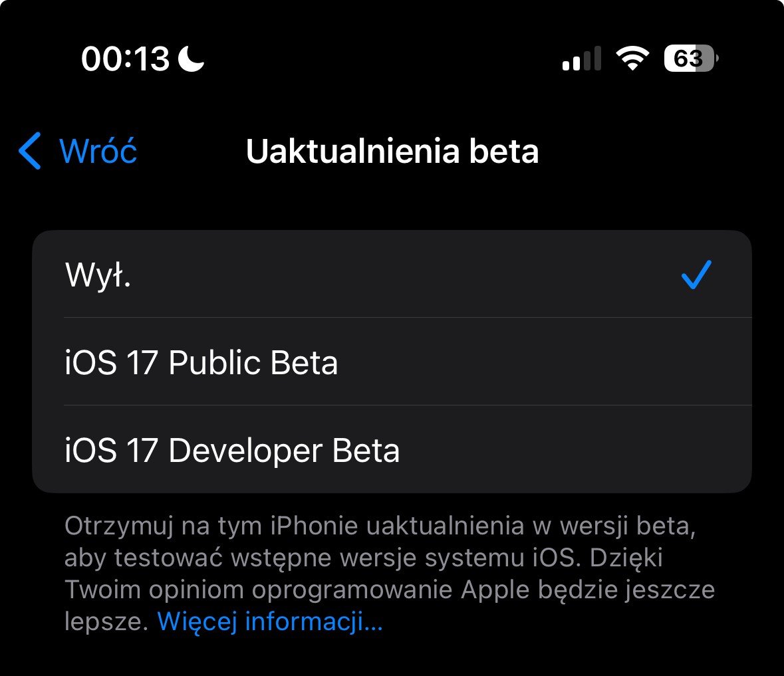Choose the iOS 17 Public Beta option
This screenshot has width=784, height=676.
(392, 362)
